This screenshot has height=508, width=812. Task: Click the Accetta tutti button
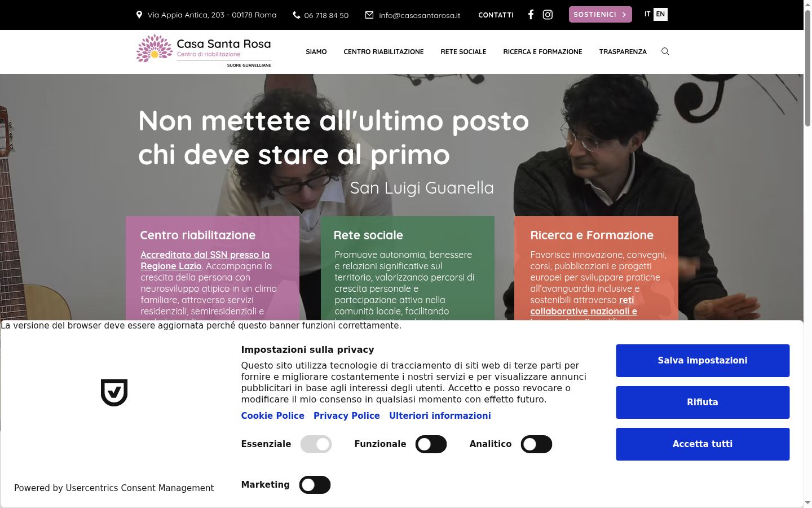pyautogui.click(x=703, y=444)
